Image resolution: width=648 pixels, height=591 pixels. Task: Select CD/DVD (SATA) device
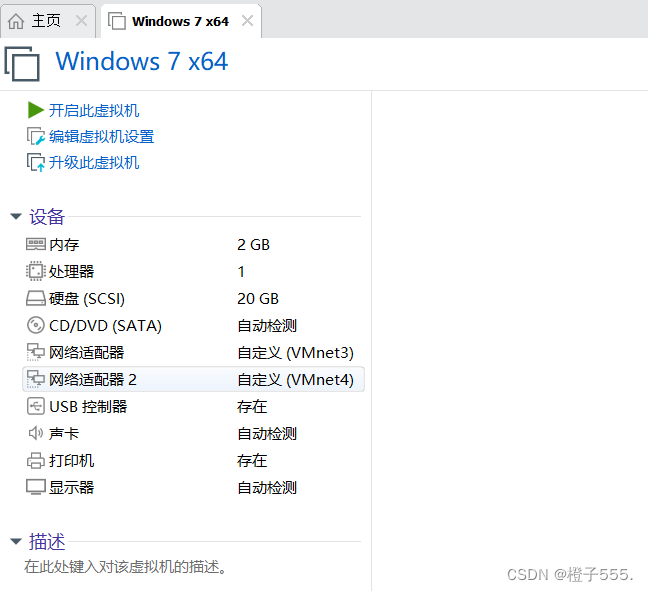click(x=105, y=326)
